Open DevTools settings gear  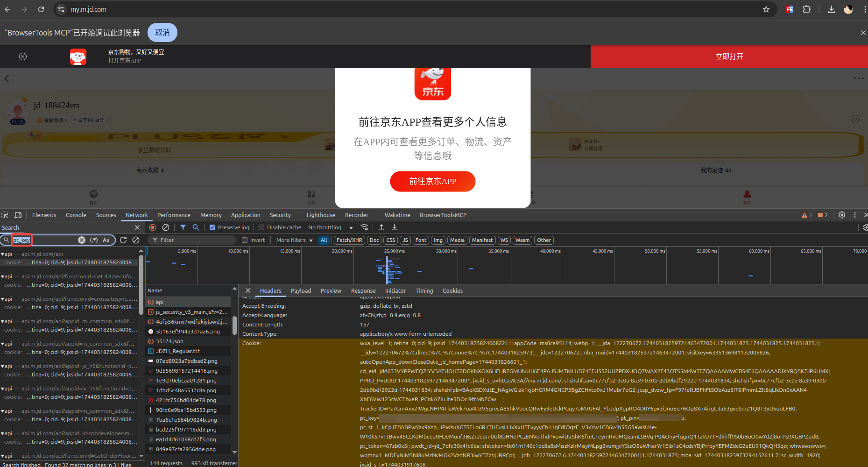[842, 215]
